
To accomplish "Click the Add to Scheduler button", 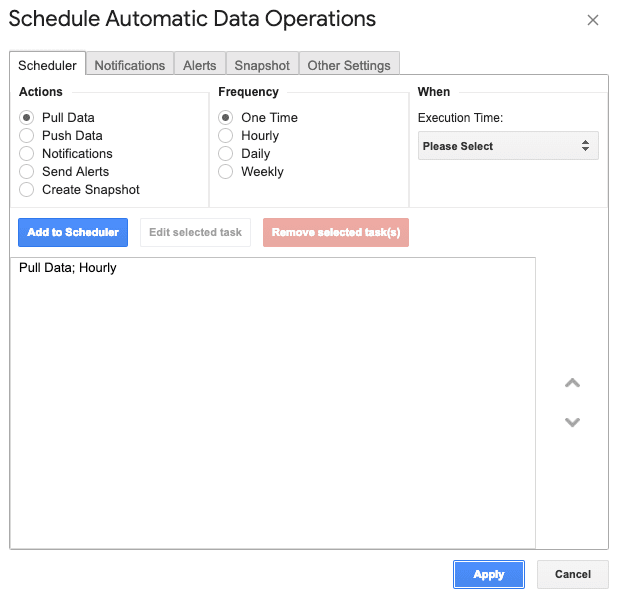I will [x=73, y=233].
